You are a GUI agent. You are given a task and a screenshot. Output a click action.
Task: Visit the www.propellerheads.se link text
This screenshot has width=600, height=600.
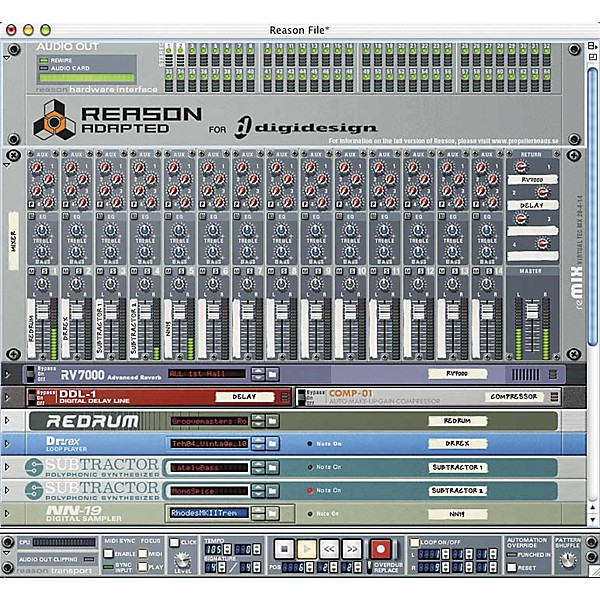coord(525,141)
